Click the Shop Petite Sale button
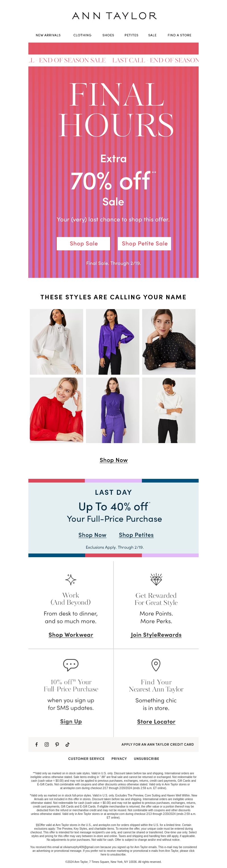This screenshot has width=227, height=868. tap(144, 244)
